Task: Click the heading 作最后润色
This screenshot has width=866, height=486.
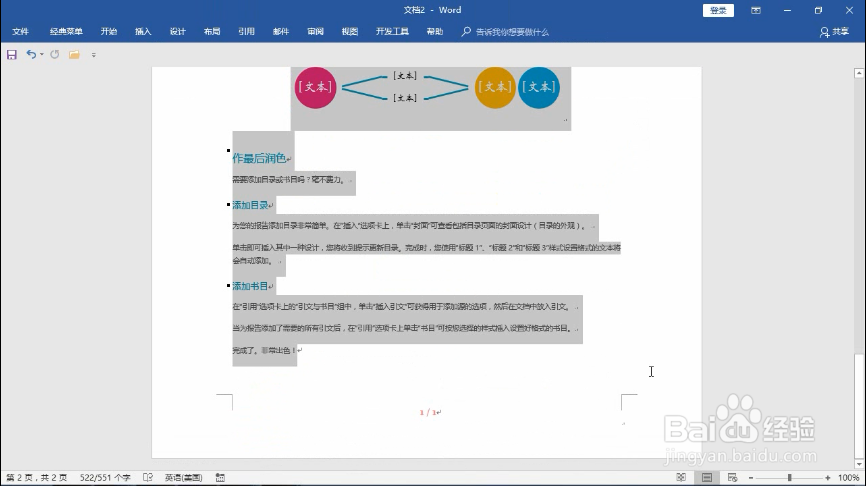Action: [x=259, y=159]
